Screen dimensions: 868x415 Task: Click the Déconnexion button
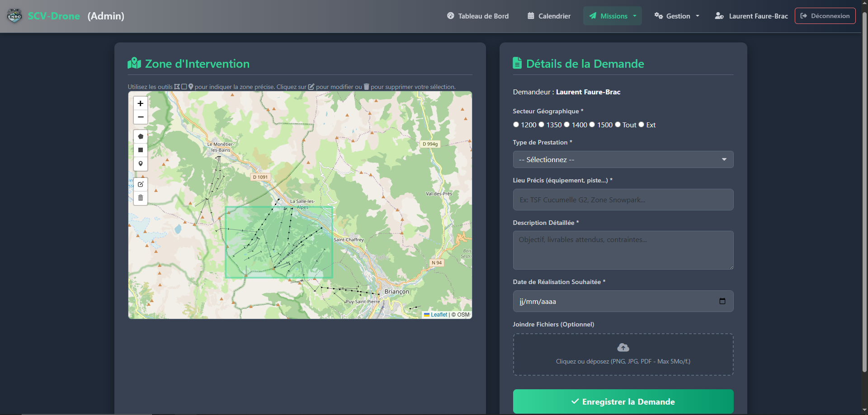(825, 16)
